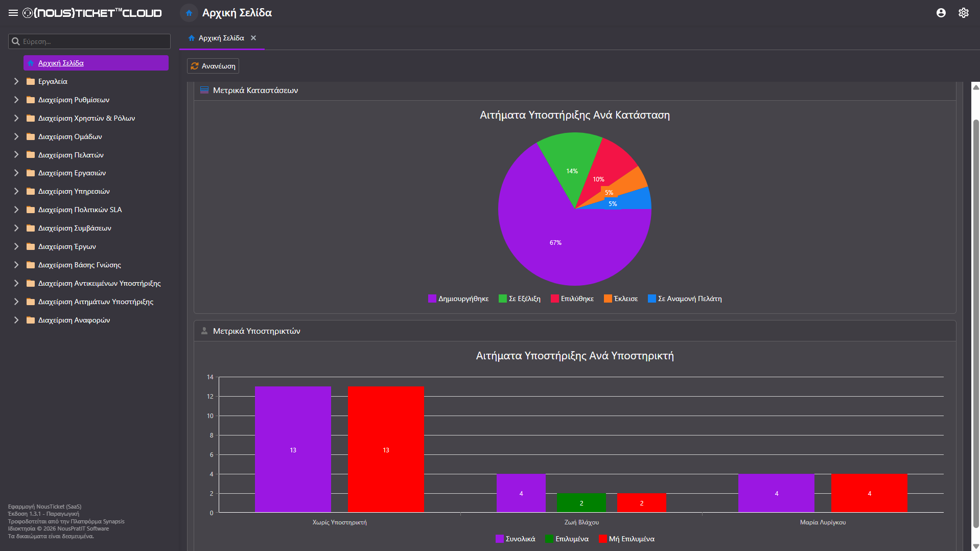The height and width of the screenshot is (551, 980).
Task: Click the purple 67% pie slice
Action: point(555,243)
